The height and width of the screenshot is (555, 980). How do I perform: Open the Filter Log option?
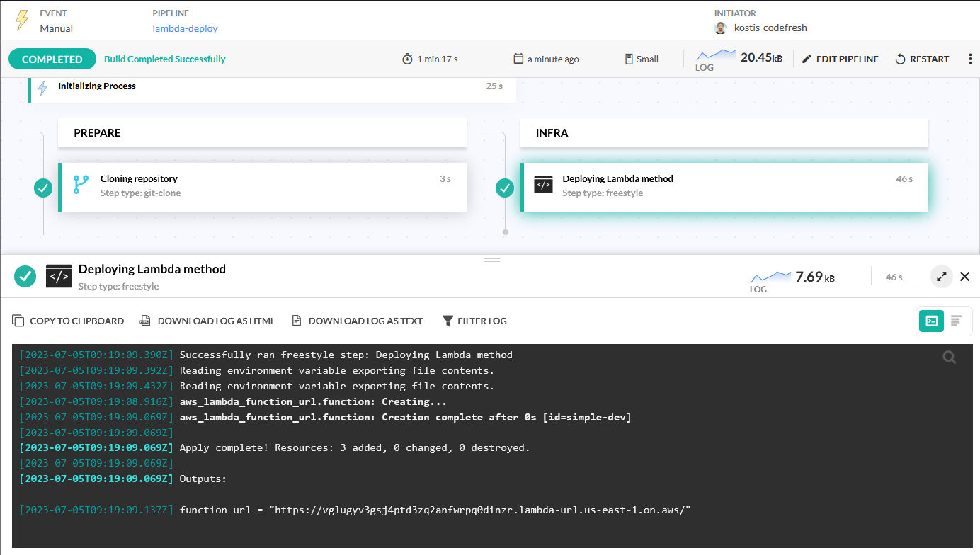pyautogui.click(x=474, y=321)
